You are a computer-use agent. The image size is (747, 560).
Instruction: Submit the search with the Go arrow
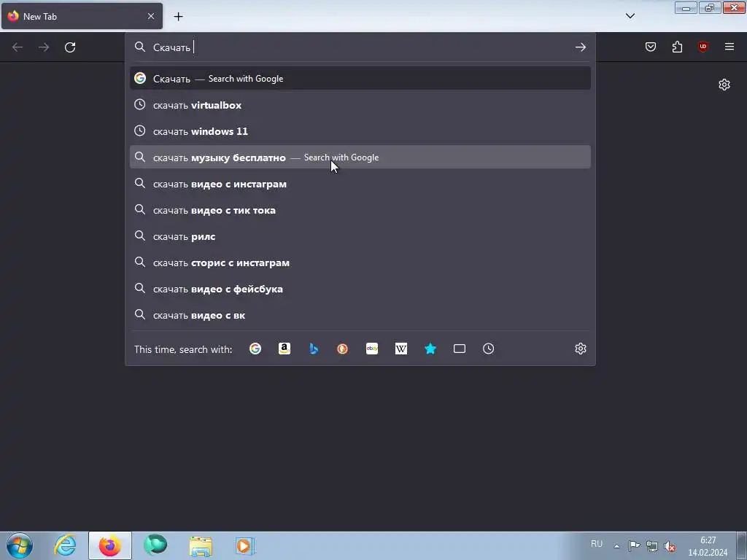[x=580, y=47]
